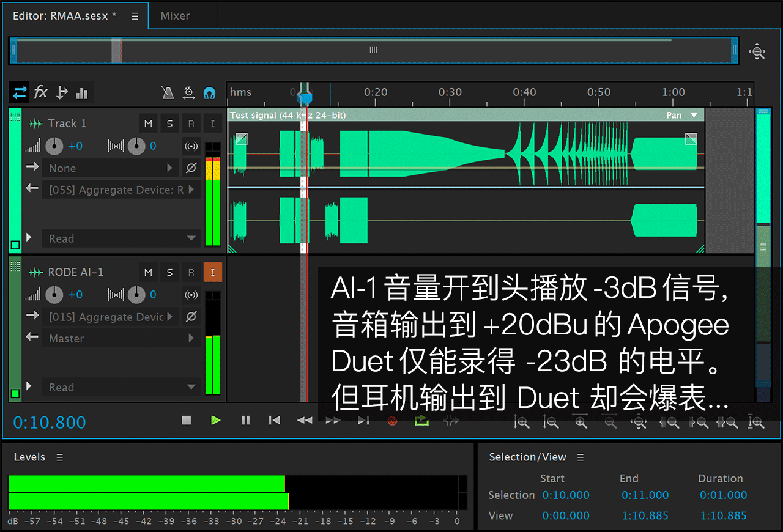This screenshot has width=783, height=532.
Task: Open the Editor panel menu
Action: coord(135,17)
